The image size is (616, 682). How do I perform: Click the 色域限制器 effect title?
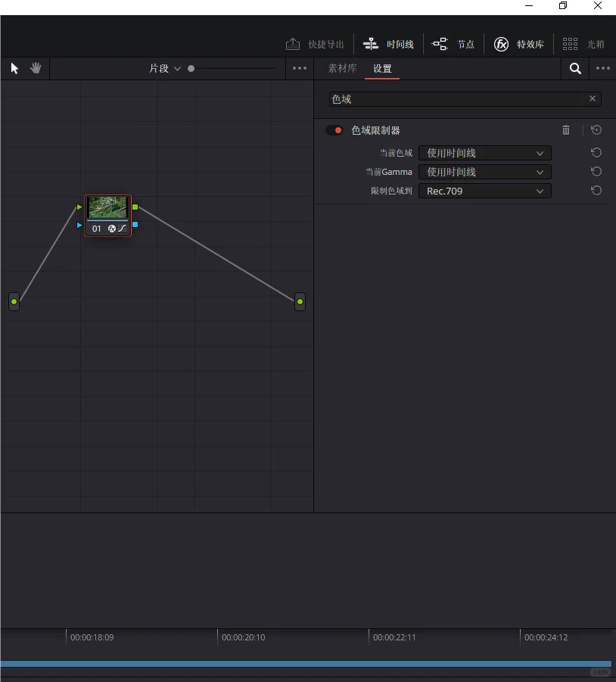375,130
